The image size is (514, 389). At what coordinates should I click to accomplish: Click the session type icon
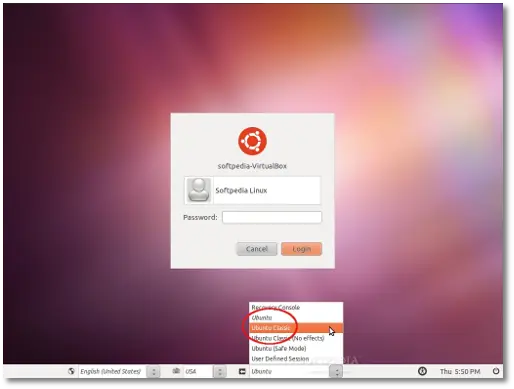click(x=242, y=371)
